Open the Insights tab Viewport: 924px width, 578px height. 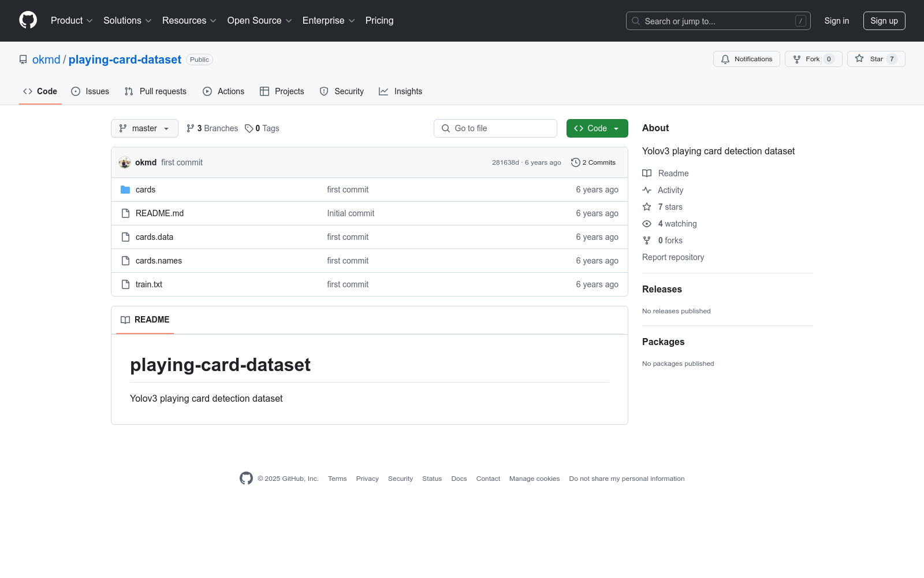(400, 91)
